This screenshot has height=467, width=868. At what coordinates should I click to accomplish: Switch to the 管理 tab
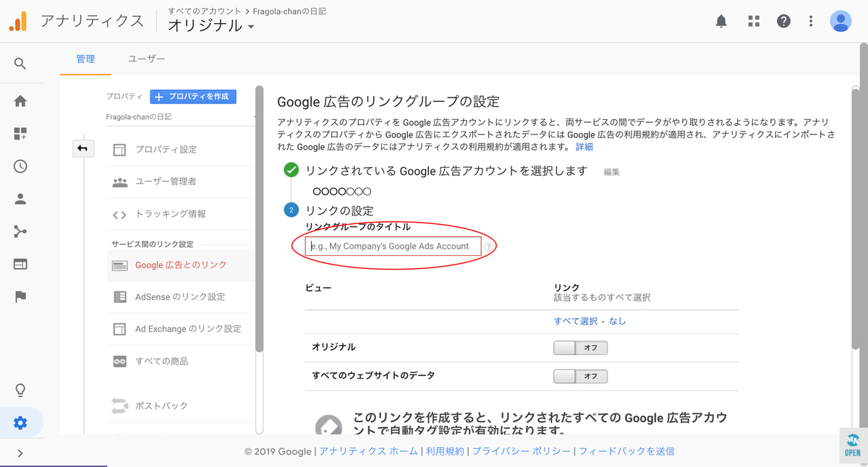tap(85, 59)
